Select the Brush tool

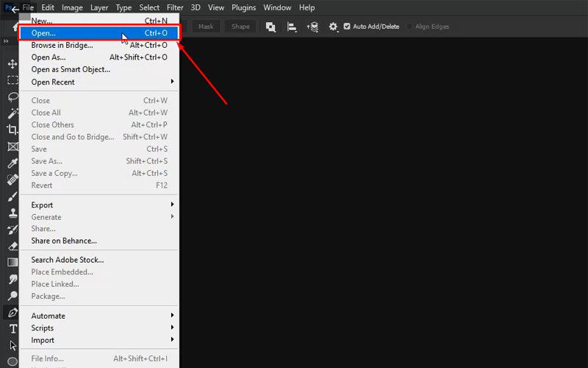[x=12, y=197]
